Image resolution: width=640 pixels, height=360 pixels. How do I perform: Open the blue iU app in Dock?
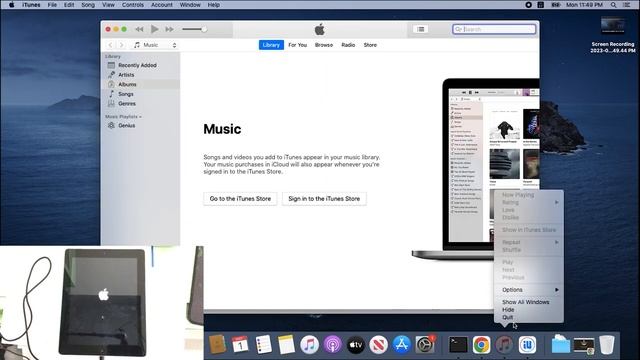point(527,344)
